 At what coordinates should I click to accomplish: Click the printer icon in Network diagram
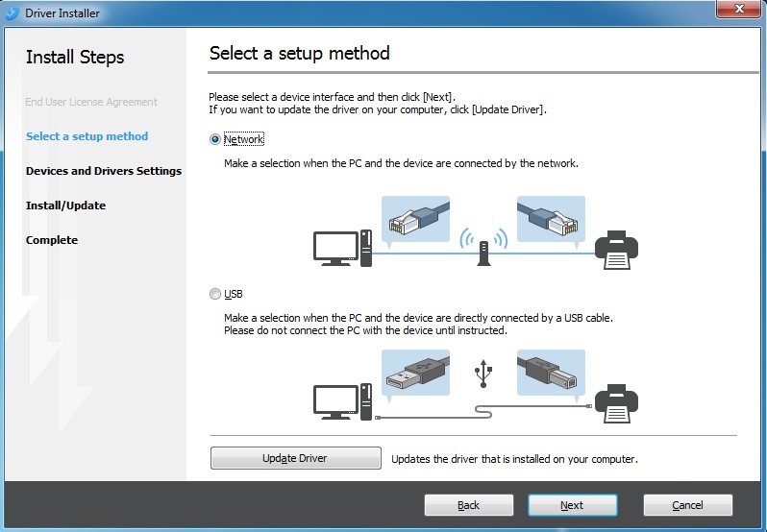pyautogui.click(x=616, y=250)
